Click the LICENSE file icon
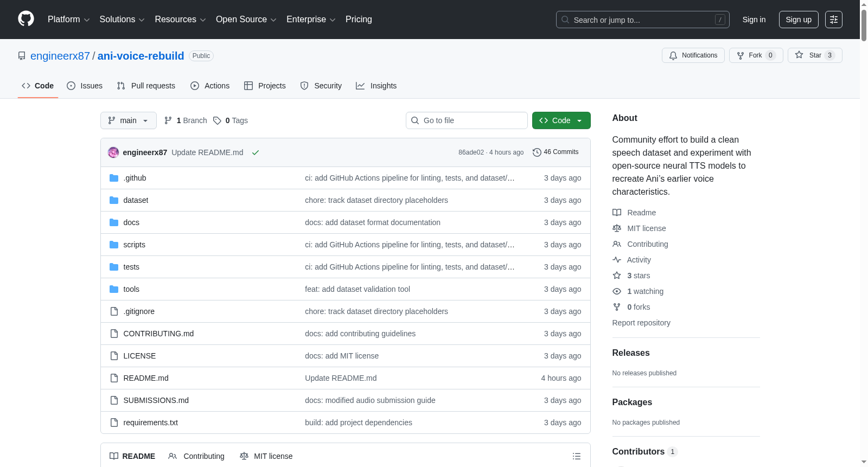868x467 pixels. click(114, 356)
